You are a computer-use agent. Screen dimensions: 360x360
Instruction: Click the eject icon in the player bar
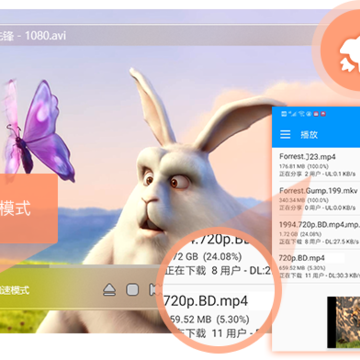click(109, 290)
